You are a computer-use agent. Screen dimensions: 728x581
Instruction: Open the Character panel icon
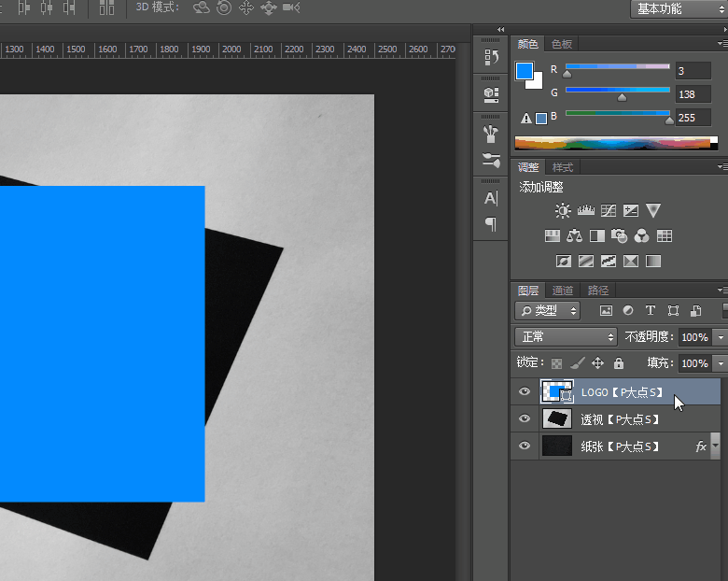click(491, 198)
